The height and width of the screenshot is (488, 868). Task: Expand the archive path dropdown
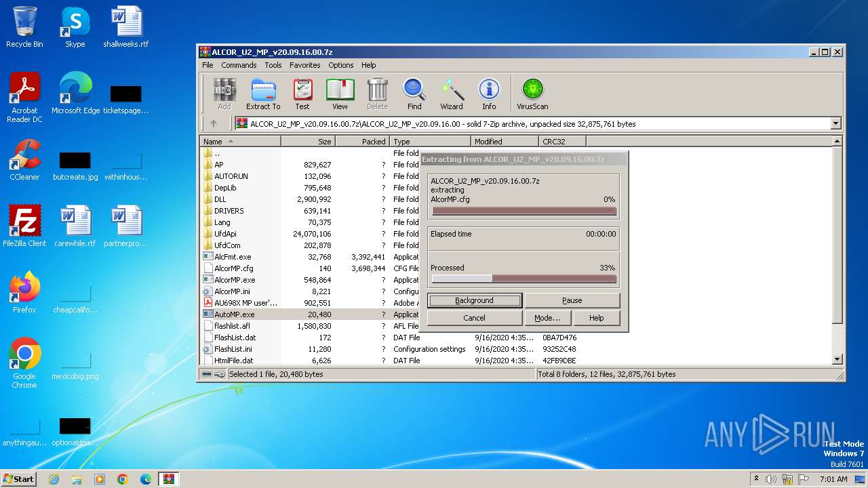[x=835, y=123]
